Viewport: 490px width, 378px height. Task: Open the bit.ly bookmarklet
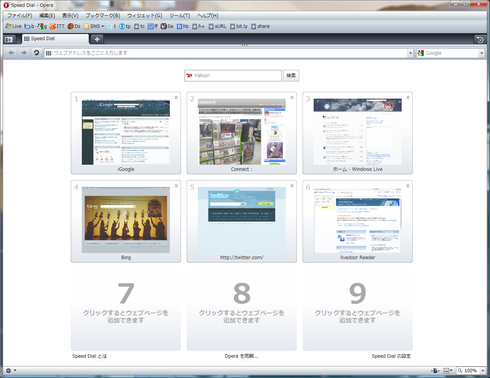(x=239, y=26)
